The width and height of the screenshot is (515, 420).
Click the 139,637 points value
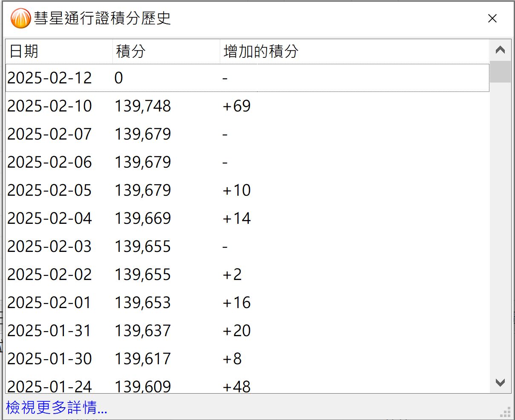tap(143, 331)
